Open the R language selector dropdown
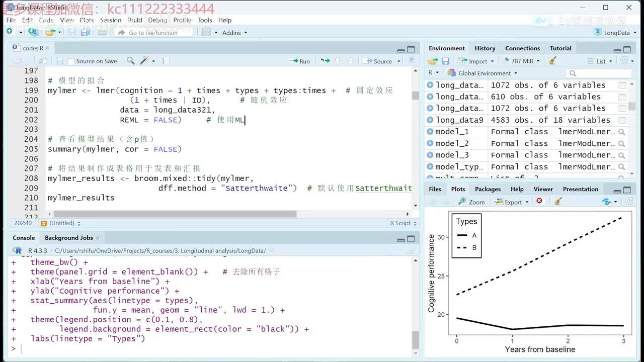This screenshot has width=644, height=362. point(432,73)
